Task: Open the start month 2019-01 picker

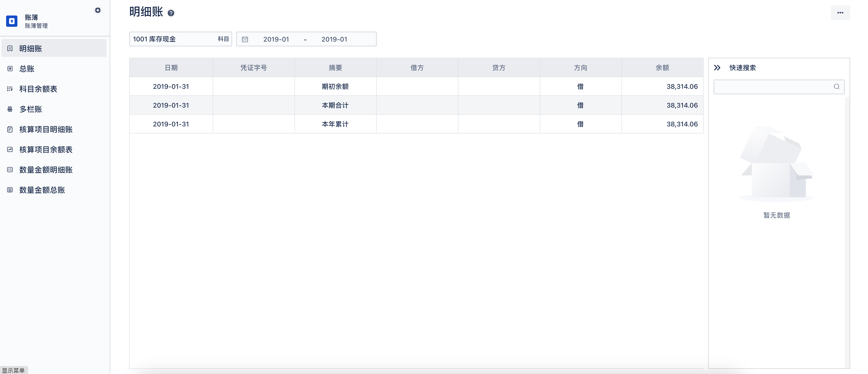Action: coord(276,39)
